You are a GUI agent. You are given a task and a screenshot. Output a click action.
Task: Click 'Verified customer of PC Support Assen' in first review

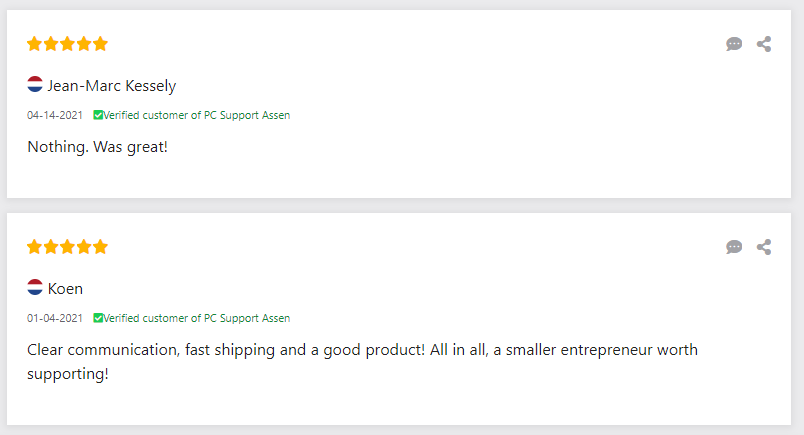pos(197,115)
